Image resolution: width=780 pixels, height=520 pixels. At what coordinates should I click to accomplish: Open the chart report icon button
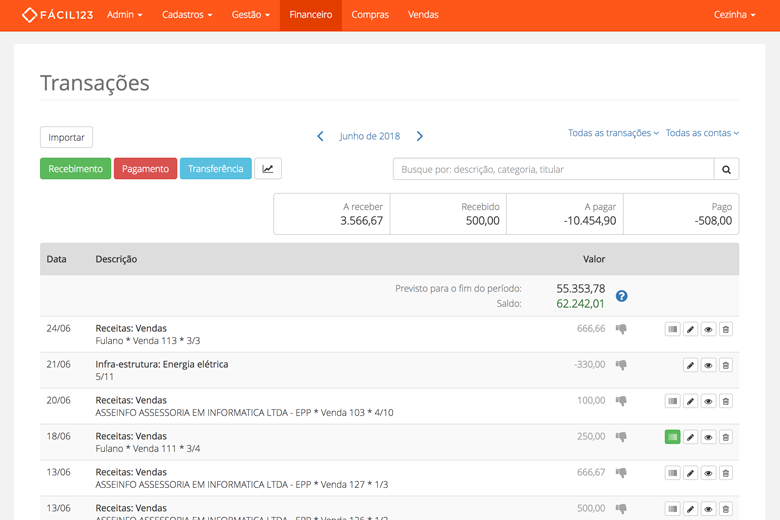click(x=268, y=169)
